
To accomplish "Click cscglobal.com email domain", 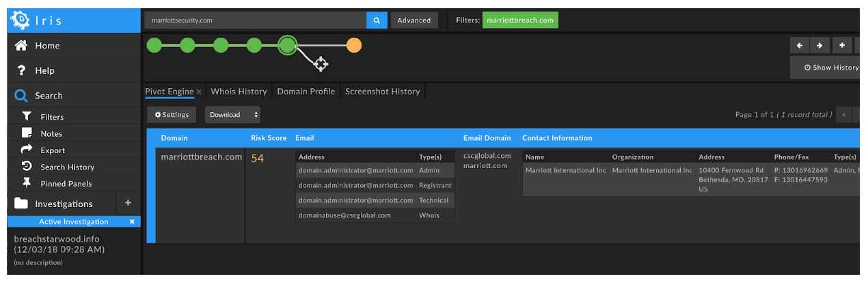I will tap(487, 156).
